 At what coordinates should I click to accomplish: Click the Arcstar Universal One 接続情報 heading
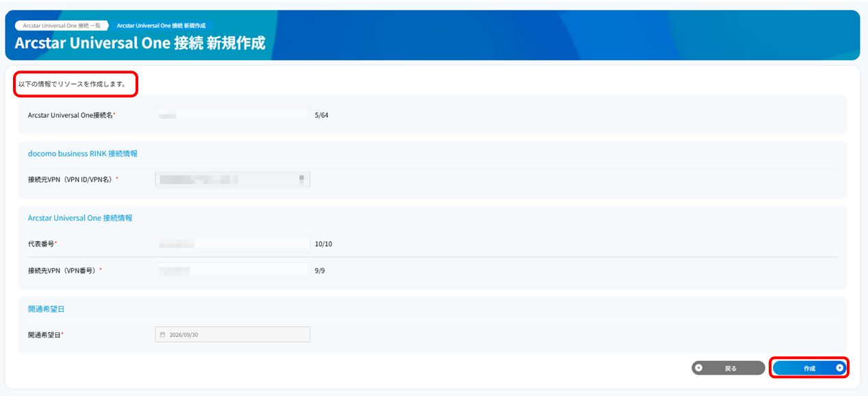click(x=80, y=218)
